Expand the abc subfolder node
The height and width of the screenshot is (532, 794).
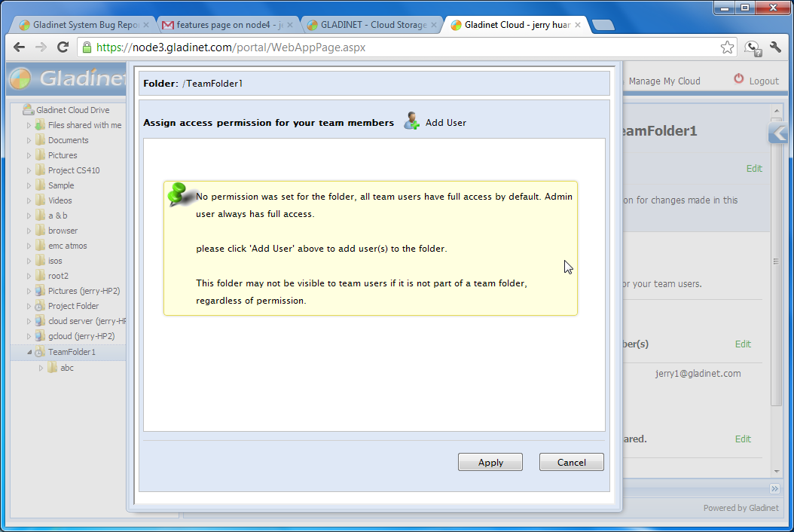pos(41,368)
